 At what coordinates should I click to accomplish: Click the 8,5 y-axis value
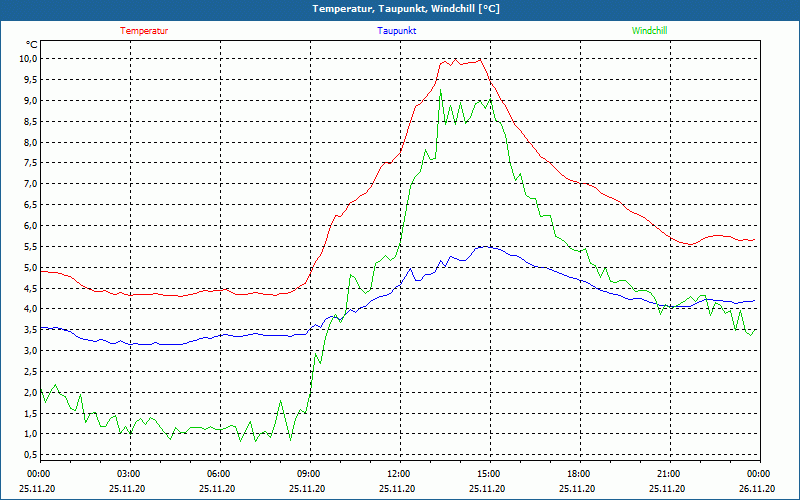pyautogui.click(x=31, y=121)
